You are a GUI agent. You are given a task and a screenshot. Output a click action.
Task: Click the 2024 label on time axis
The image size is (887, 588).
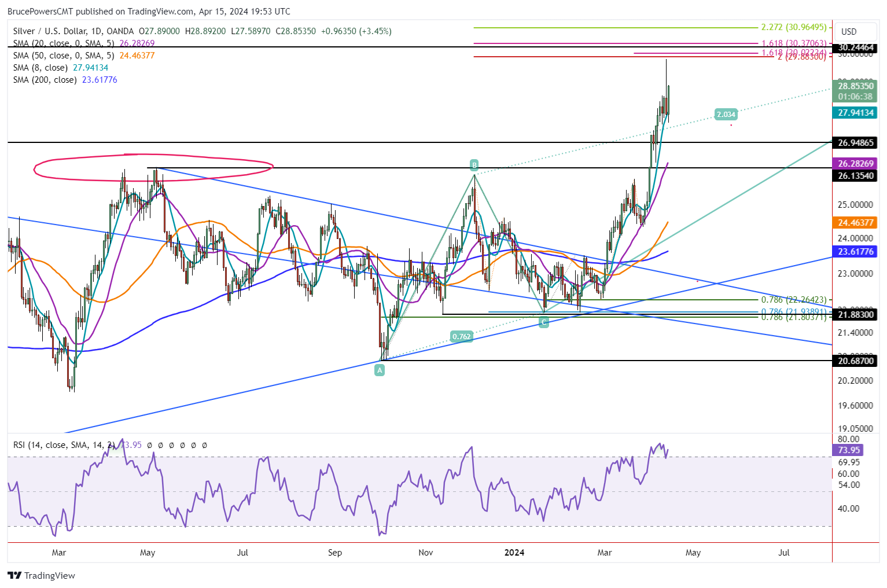tap(514, 553)
